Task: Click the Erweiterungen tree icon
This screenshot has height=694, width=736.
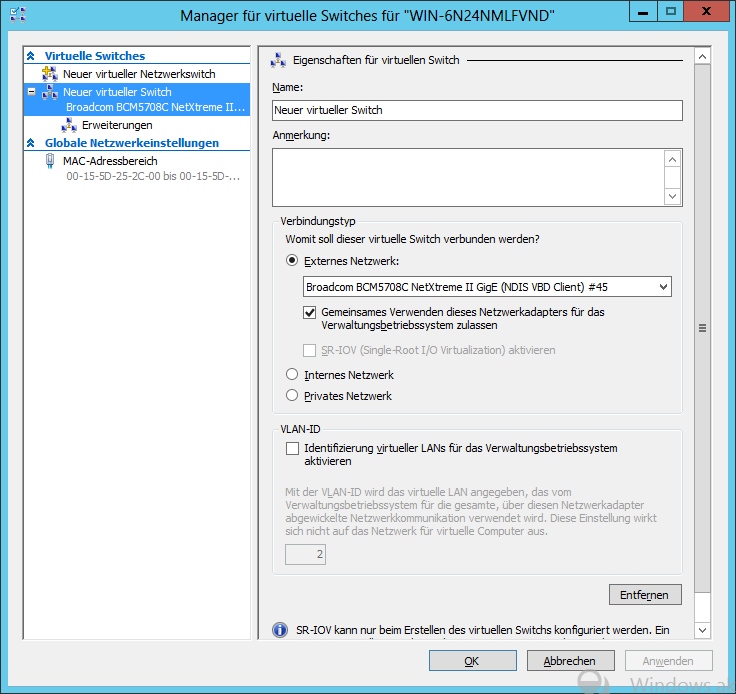Action: pos(69,125)
